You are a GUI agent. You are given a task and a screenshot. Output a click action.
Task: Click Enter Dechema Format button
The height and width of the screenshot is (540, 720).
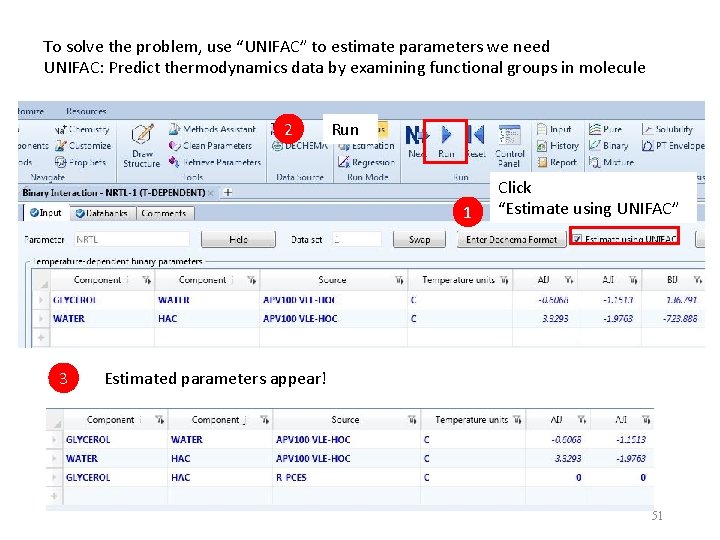click(511, 239)
